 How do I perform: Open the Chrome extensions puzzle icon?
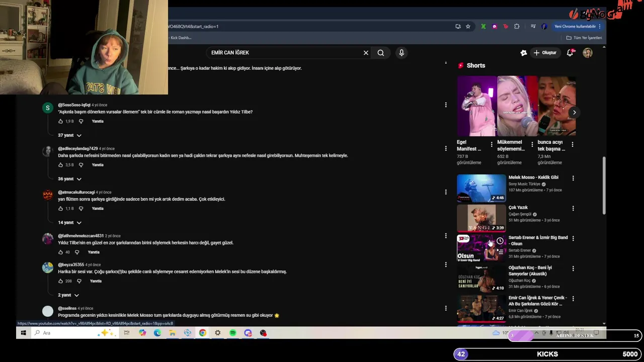pos(517,26)
